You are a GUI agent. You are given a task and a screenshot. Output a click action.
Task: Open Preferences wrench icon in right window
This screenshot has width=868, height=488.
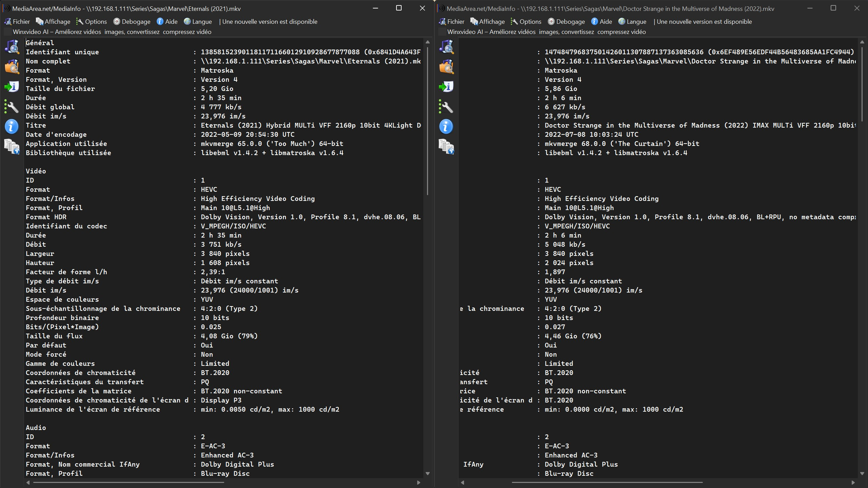[x=446, y=107]
